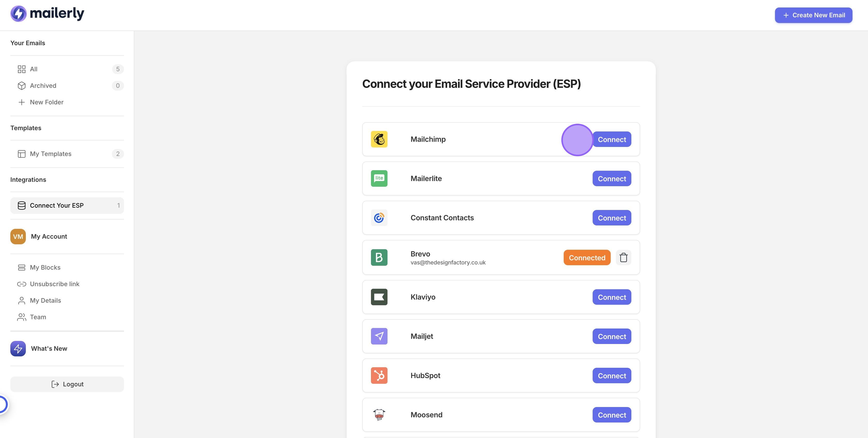Click the Mailjet paper plane logo
The image size is (868, 438).
[x=379, y=336]
